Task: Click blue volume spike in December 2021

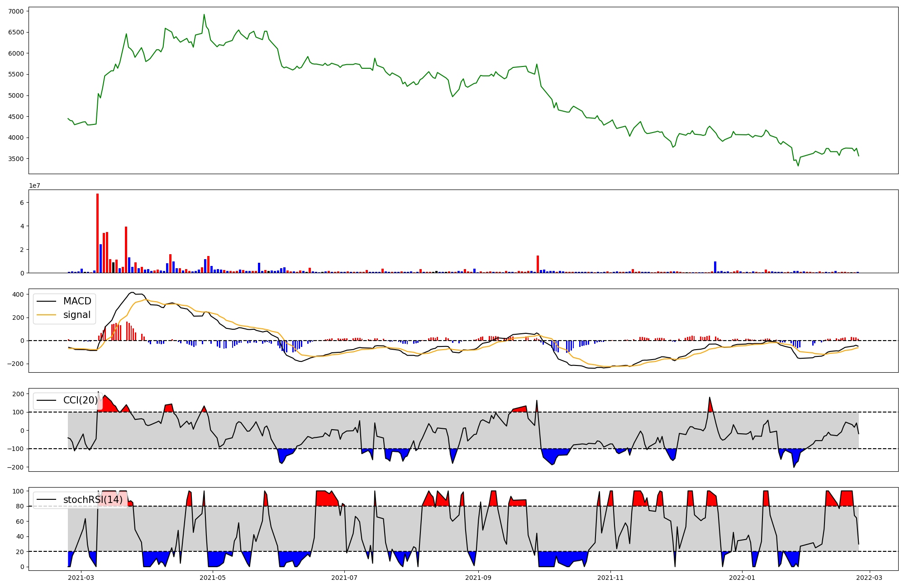Action: 715,267
